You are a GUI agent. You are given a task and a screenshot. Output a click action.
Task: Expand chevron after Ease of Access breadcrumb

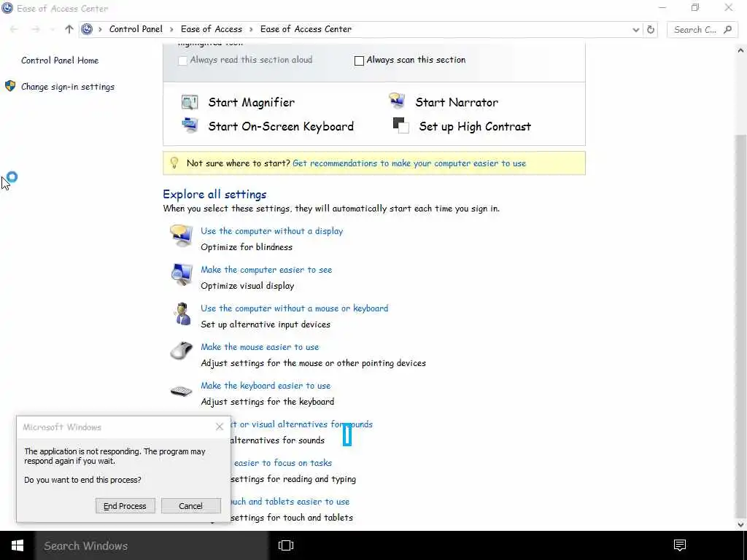[251, 29]
